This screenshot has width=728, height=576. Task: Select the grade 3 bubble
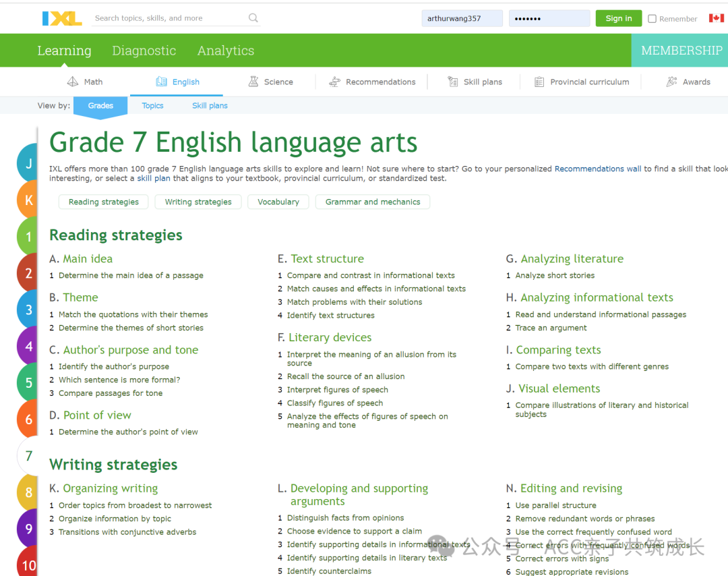click(28, 310)
